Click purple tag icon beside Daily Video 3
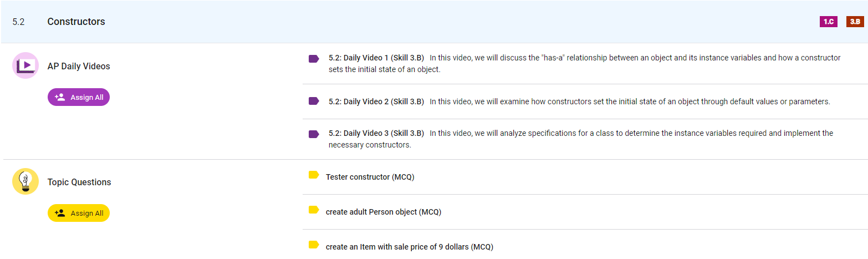 (x=314, y=134)
